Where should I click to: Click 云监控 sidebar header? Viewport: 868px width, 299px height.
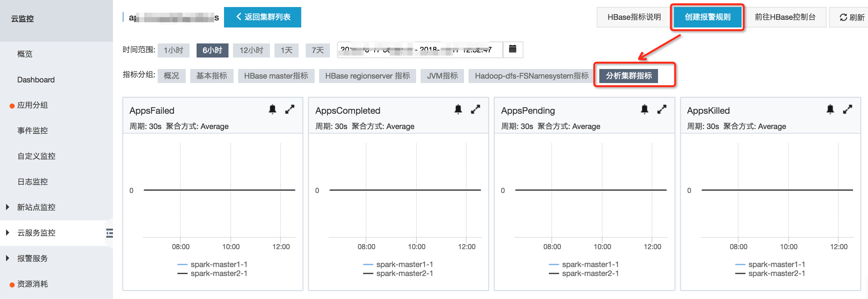[22, 19]
